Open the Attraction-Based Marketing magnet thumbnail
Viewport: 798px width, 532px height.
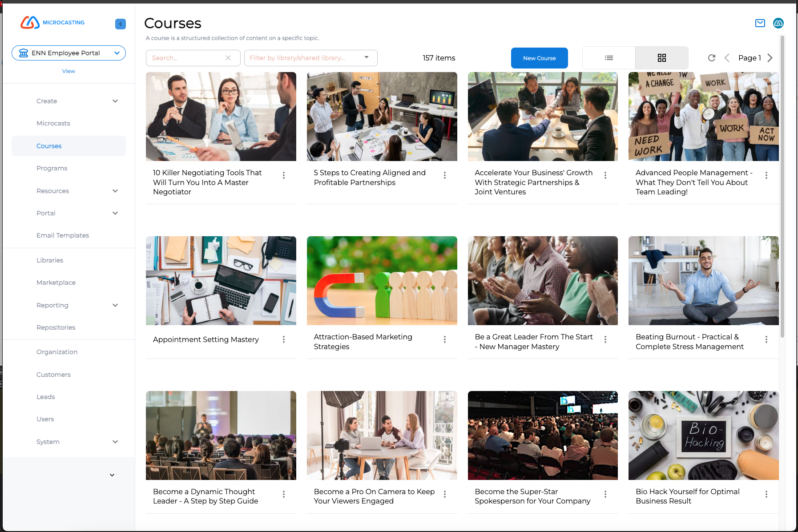[382, 281]
